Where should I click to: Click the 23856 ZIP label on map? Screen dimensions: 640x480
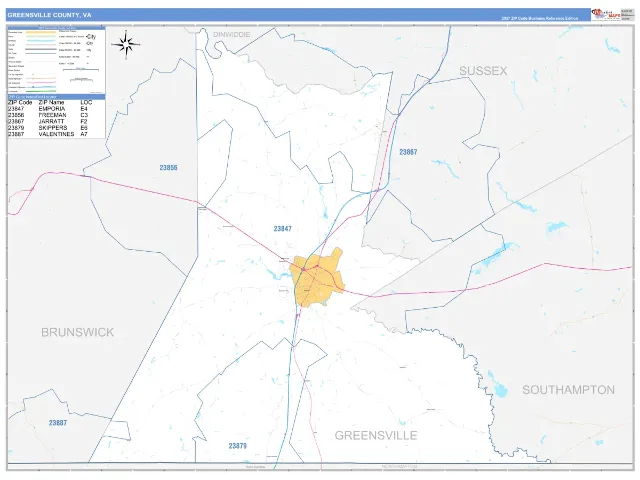[169, 167]
